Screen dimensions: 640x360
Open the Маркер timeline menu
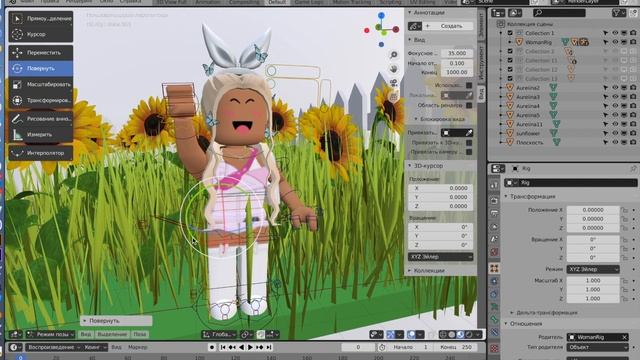[138, 347]
